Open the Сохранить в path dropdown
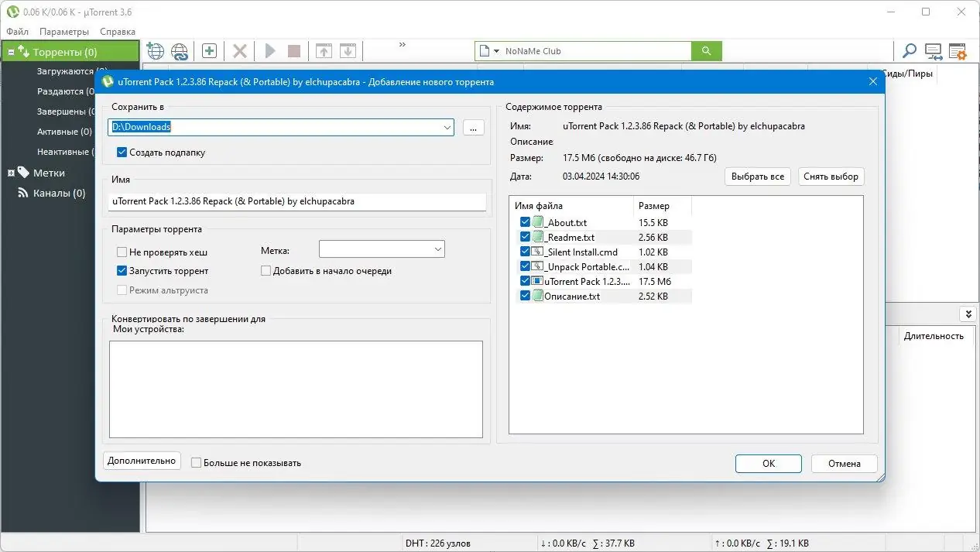Viewport: 980px width, 552px height. pyautogui.click(x=447, y=127)
